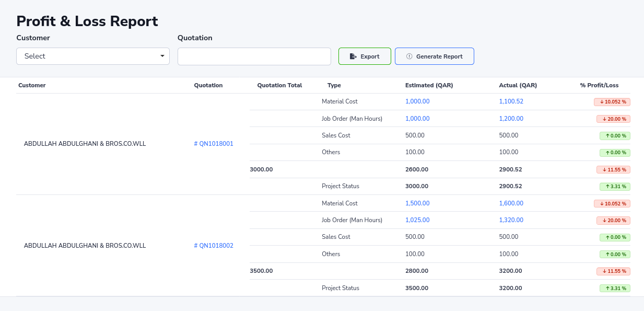Open estimated Job Order 1,025.00 link
This screenshot has width=644, height=311.
click(417, 220)
